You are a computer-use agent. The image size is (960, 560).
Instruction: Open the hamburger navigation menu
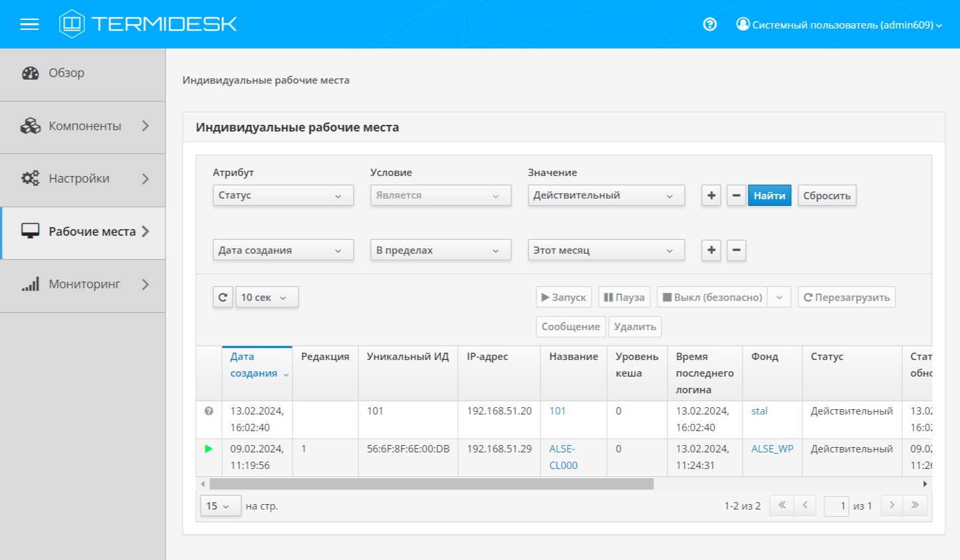29,25
